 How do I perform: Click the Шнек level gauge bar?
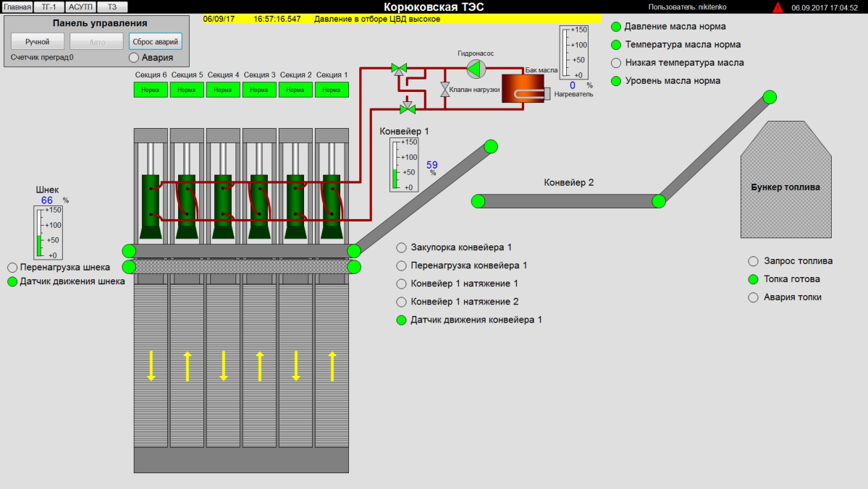(40, 232)
